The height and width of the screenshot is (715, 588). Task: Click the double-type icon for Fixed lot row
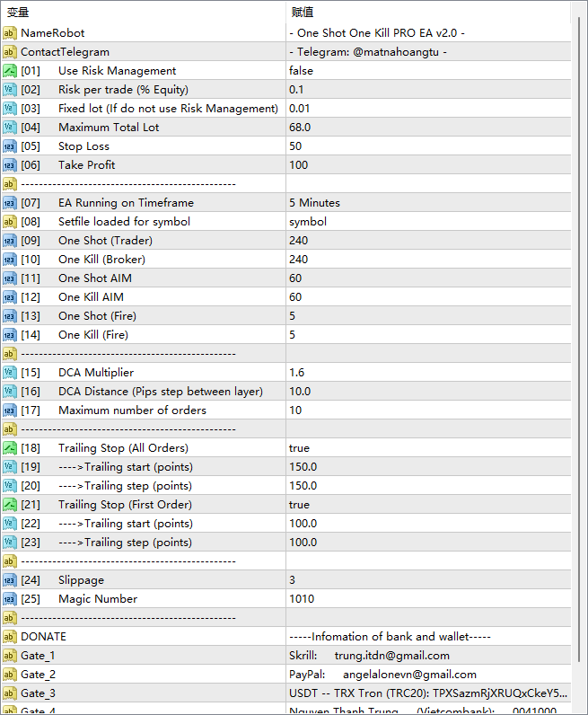click(10, 108)
